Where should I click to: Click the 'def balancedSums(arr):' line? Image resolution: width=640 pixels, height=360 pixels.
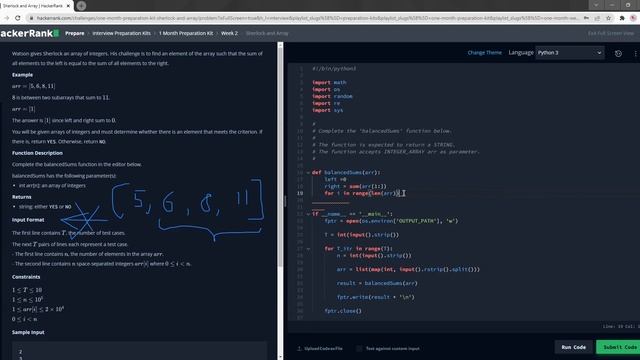(346, 173)
